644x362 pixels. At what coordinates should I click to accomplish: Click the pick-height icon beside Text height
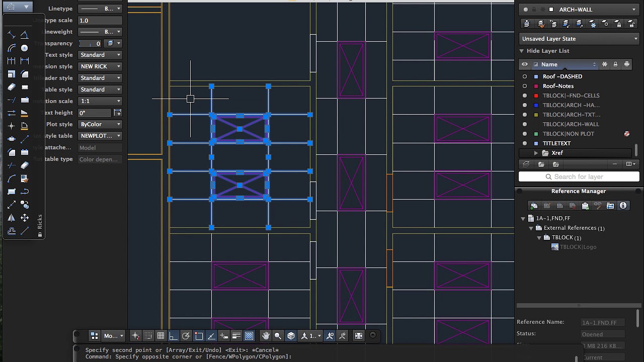click(118, 113)
